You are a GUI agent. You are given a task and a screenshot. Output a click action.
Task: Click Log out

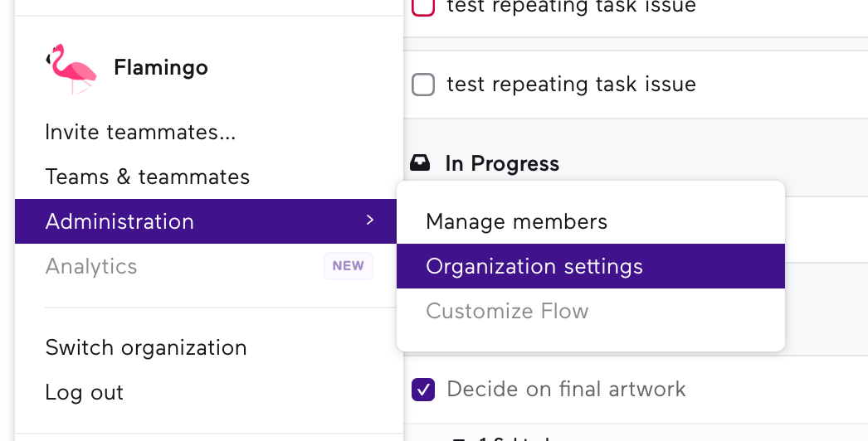coord(84,392)
